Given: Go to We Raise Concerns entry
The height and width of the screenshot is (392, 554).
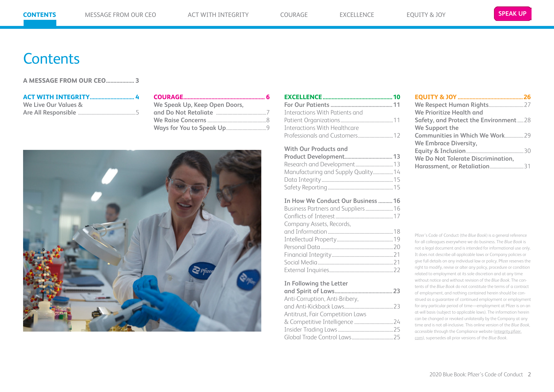Looking at the screenshot, I should (212, 120).
